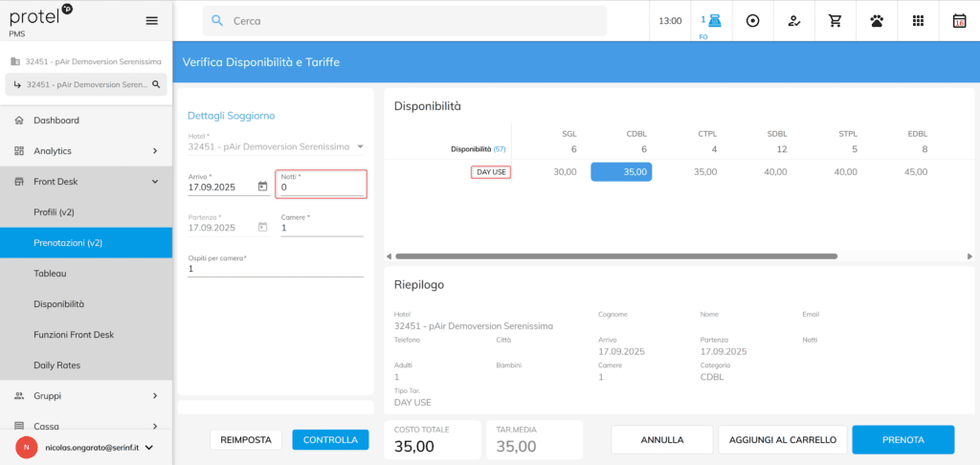Viewport: 980px width, 465px height.
Task: Open the Hotel dropdown in Dettagli Soggiorno
Action: 360,147
